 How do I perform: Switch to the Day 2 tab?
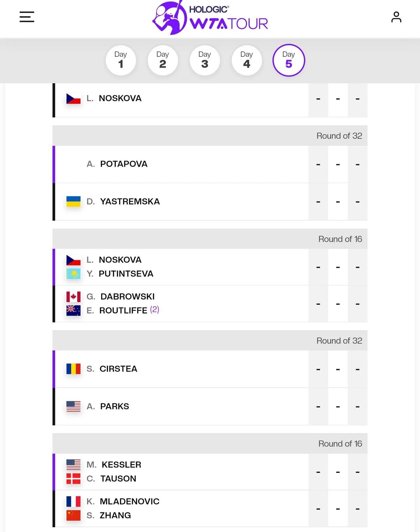click(x=163, y=60)
